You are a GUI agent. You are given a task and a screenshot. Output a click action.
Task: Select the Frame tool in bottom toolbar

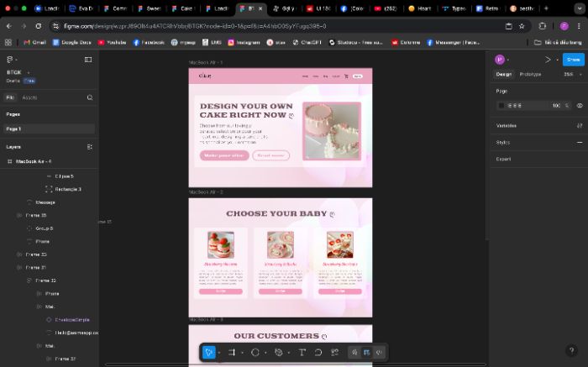[232, 353]
